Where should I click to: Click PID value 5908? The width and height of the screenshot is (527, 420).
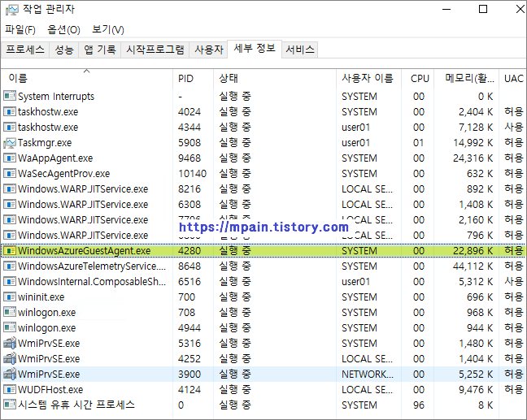(x=189, y=143)
